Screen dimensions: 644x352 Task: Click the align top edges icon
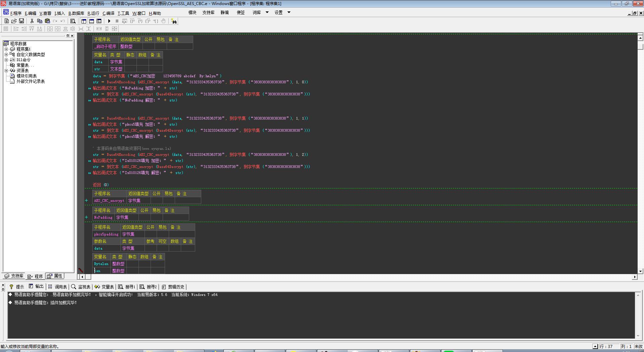pyautogui.click(x=32, y=29)
